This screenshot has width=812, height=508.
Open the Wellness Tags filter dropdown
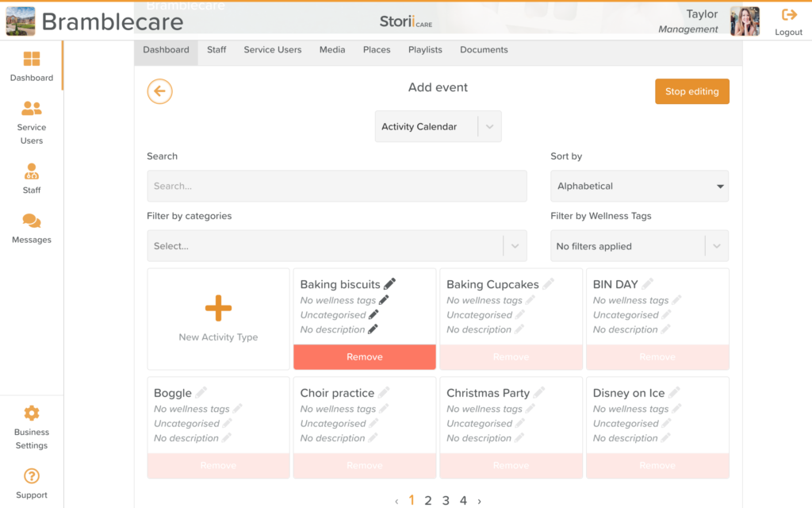(x=717, y=246)
